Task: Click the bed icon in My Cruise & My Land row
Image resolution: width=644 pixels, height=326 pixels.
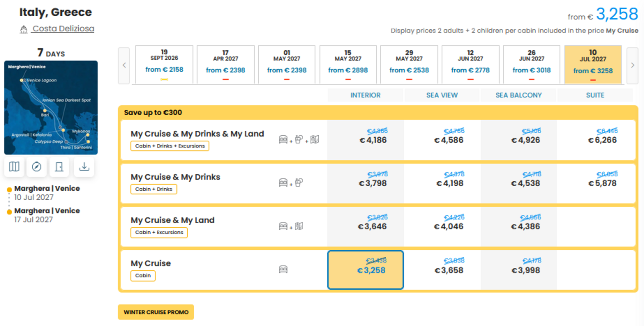Action: click(x=283, y=226)
